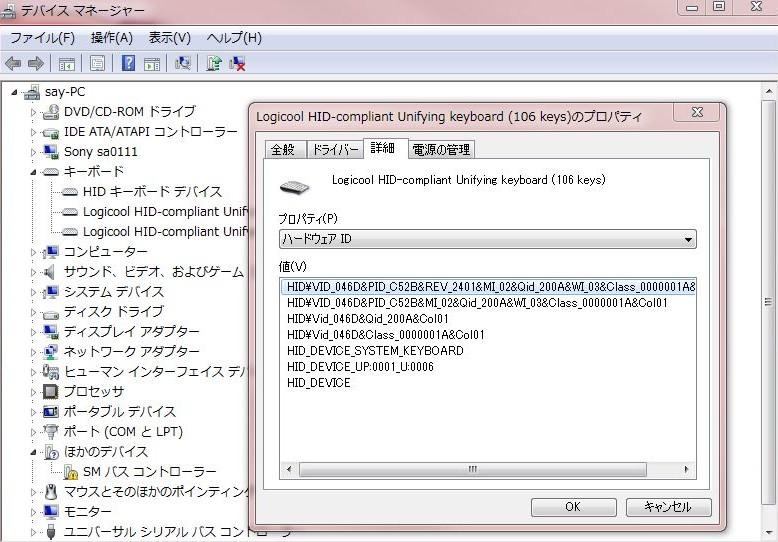
Task: Click the キャンセル button
Action: (668, 507)
